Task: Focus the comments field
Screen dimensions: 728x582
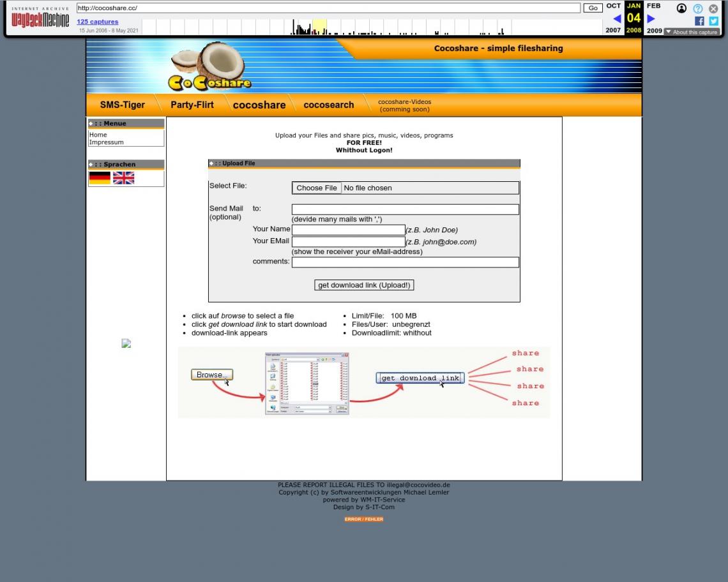Action: point(406,262)
